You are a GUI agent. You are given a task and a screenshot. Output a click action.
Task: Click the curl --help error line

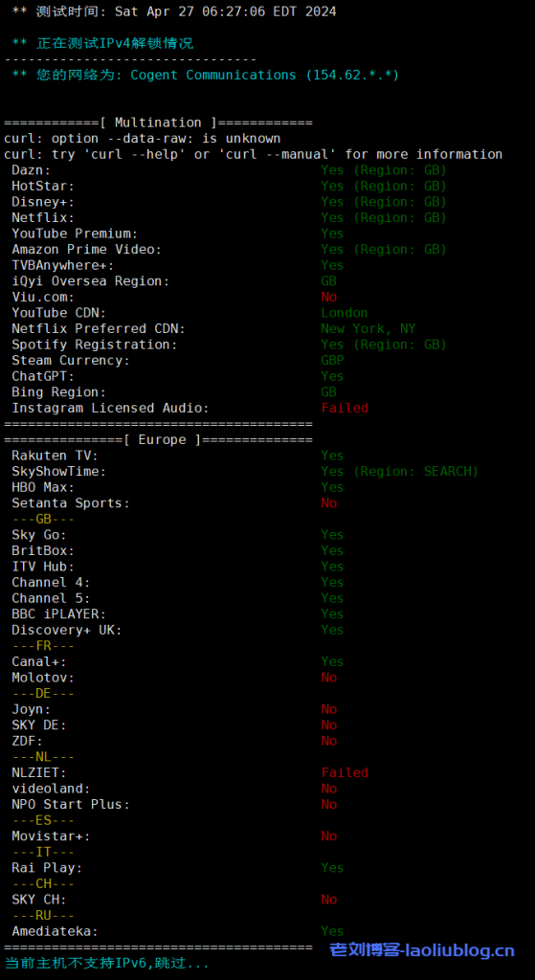253,154
